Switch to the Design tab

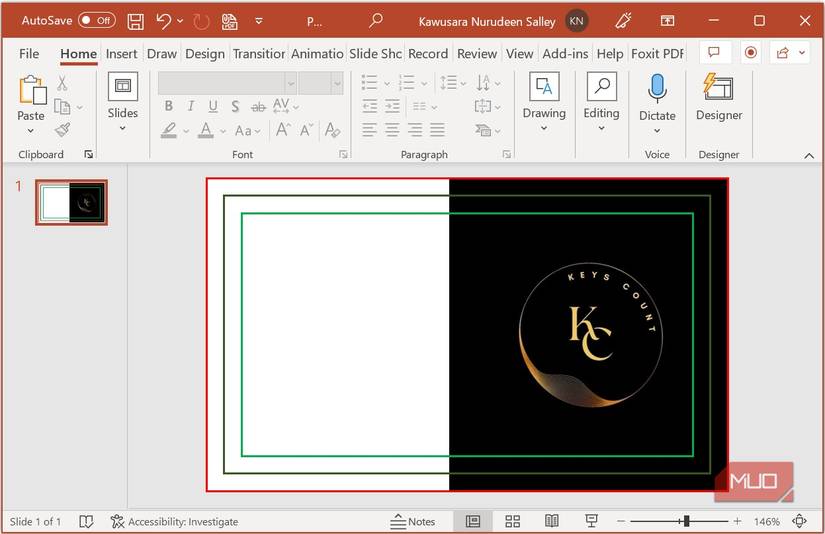[x=205, y=54]
